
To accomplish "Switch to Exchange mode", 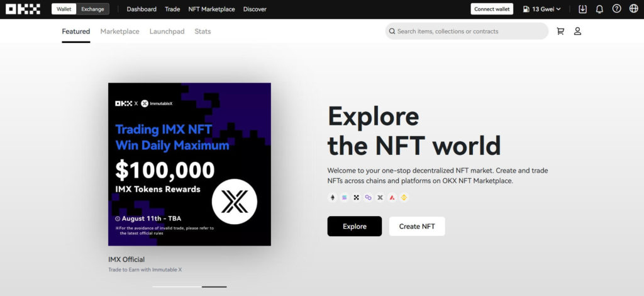I will point(92,9).
